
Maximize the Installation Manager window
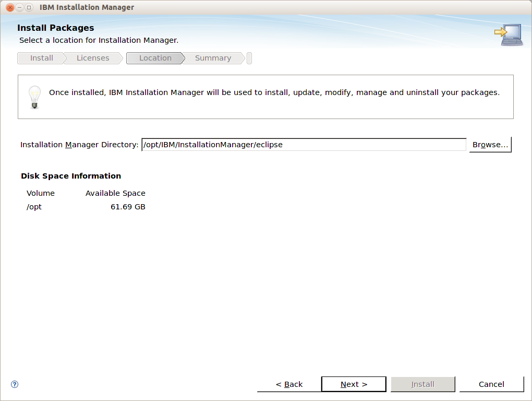click(x=29, y=7)
